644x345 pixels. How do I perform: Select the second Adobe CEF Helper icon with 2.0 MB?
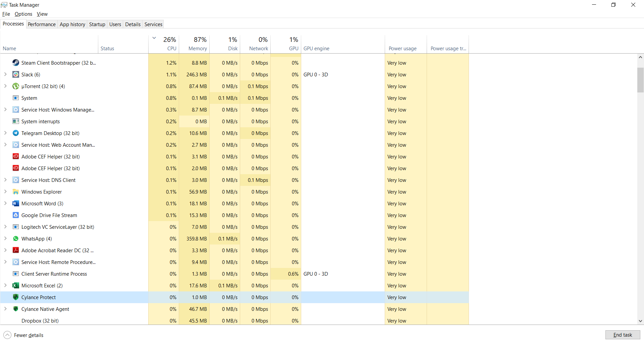(x=16, y=168)
